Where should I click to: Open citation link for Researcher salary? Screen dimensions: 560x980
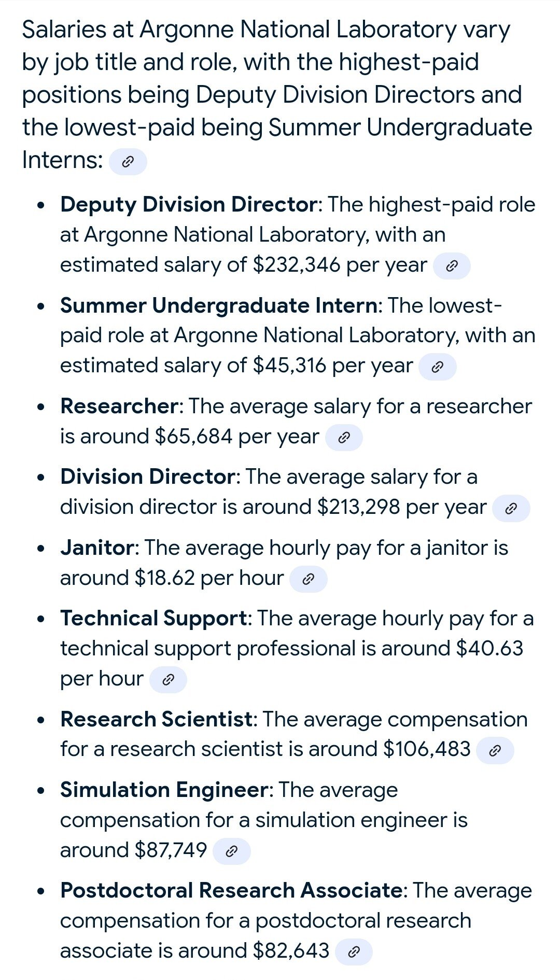pos(343,438)
